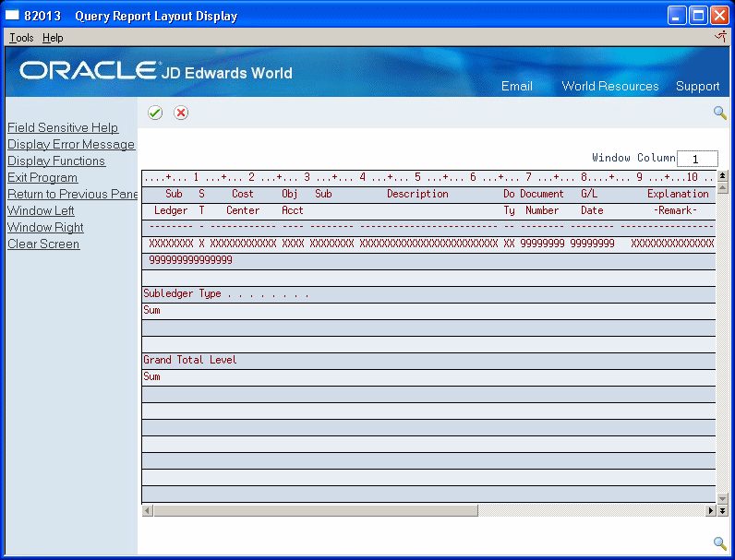Click the Ledger header text
The width and height of the screenshot is (735, 560).
[x=171, y=210]
